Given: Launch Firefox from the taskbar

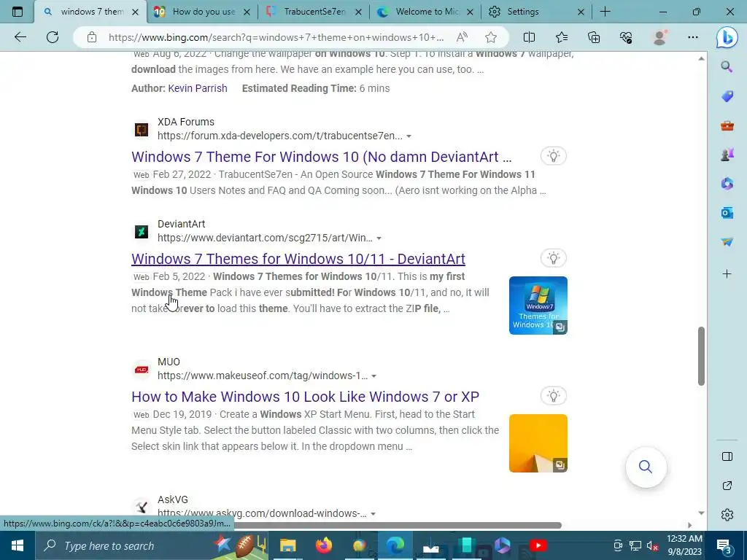Looking at the screenshot, I should click(x=324, y=545).
